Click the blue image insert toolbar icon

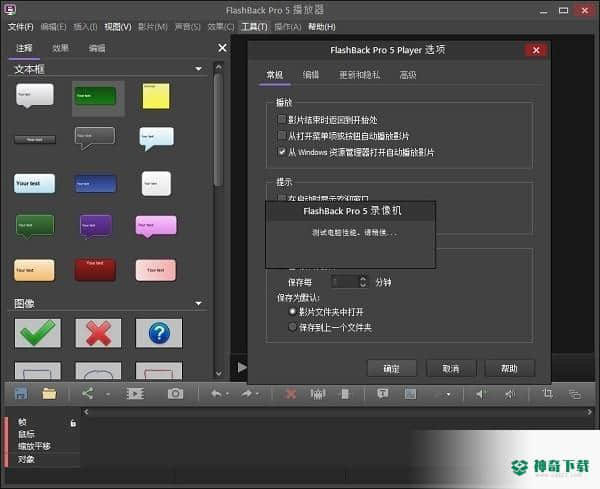[x=411, y=394]
